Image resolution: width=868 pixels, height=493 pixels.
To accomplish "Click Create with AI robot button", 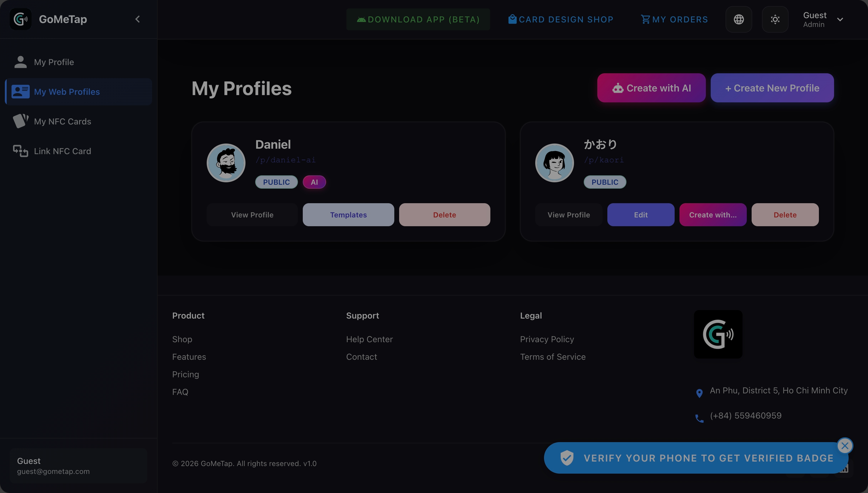I will (651, 88).
